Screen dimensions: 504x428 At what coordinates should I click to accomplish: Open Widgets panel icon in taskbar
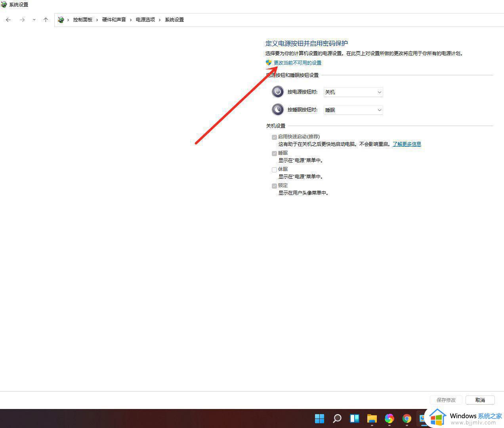pyautogui.click(x=355, y=418)
